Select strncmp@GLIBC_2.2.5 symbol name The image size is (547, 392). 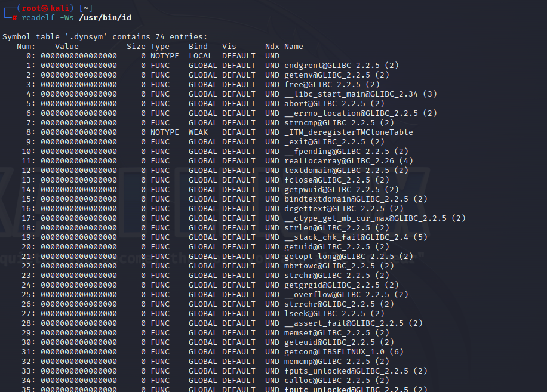point(330,123)
